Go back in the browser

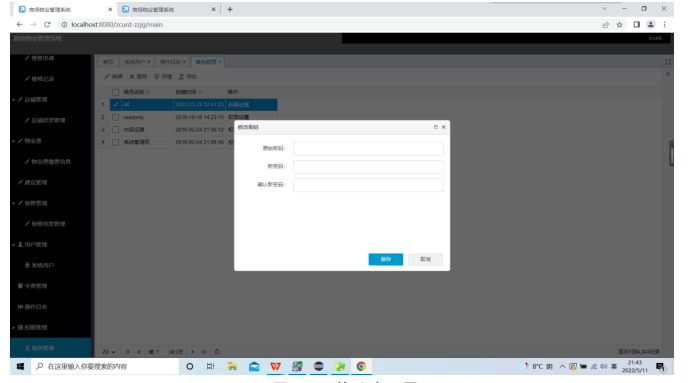coord(19,24)
